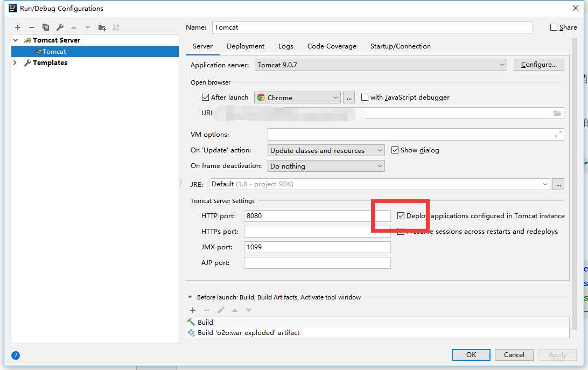Expand the VM options field
The height and width of the screenshot is (370, 588).
click(x=558, y=134)
